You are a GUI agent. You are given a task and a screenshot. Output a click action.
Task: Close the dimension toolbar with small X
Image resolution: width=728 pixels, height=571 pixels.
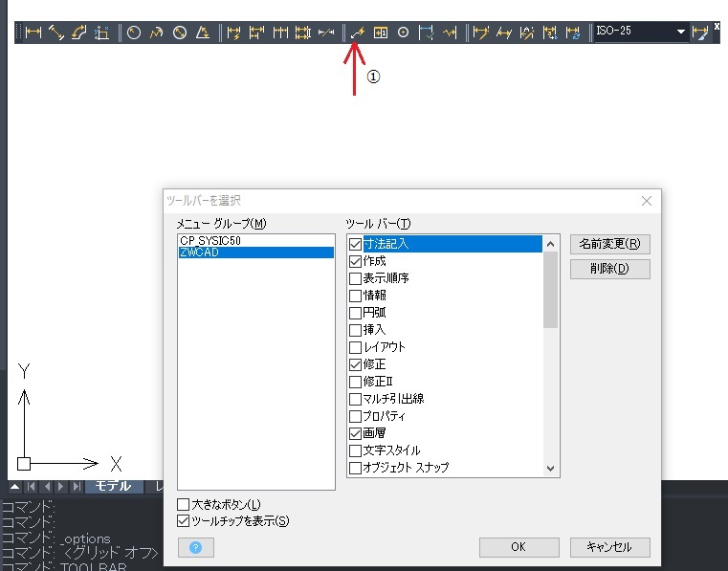(x=717, y=27)
